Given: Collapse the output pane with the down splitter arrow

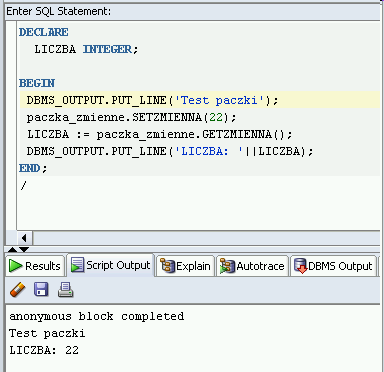Looking at the screenshot, I should (24, 249).
